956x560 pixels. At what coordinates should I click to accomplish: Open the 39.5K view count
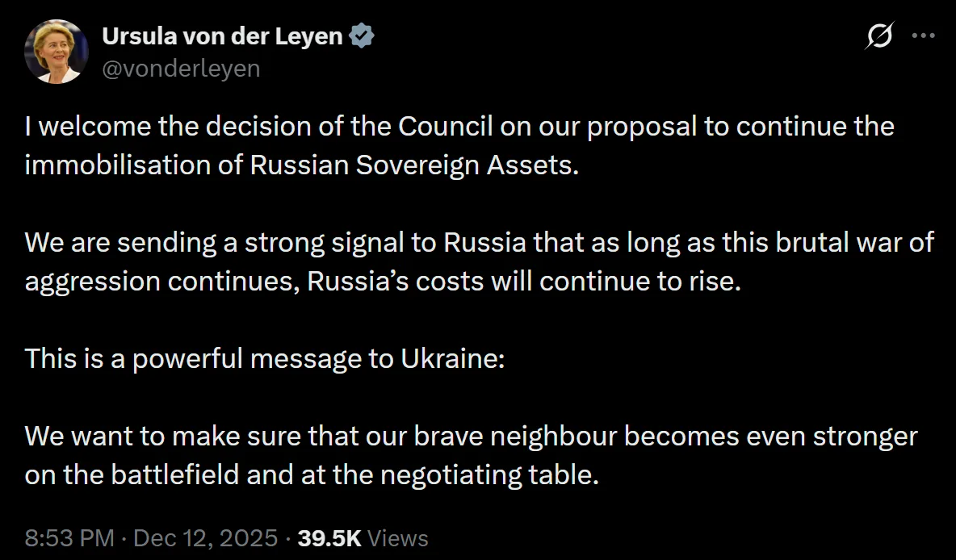pyautogui.click(x=329, y=538)
